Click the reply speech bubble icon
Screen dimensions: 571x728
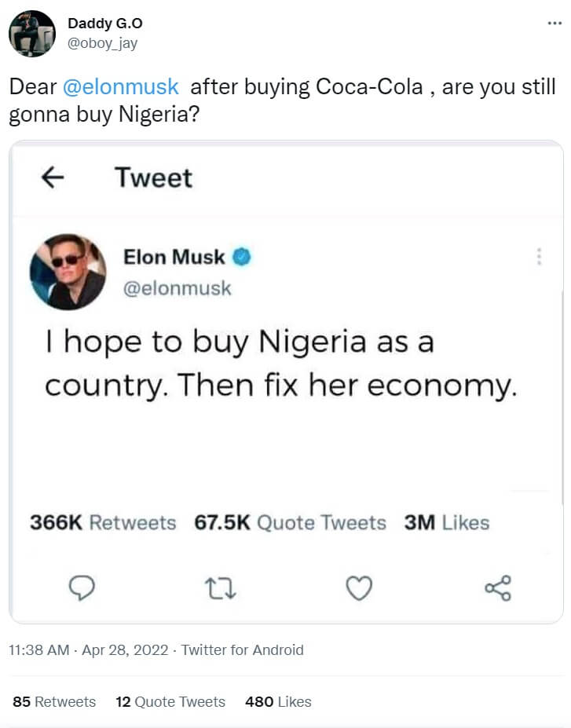pos(82,587)
